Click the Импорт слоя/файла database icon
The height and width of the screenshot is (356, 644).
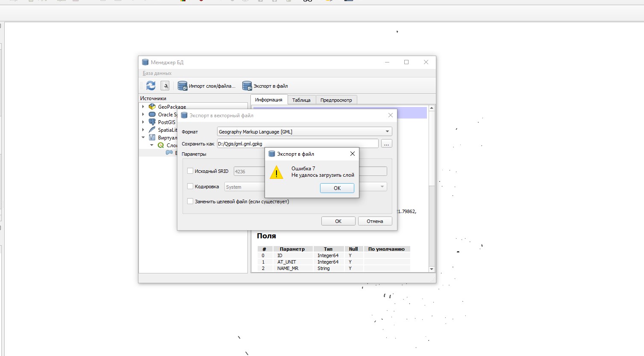(x=182, y=86)
